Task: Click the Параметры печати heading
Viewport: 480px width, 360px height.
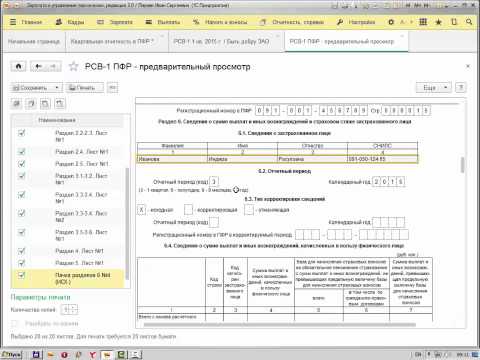Action: 41,297
